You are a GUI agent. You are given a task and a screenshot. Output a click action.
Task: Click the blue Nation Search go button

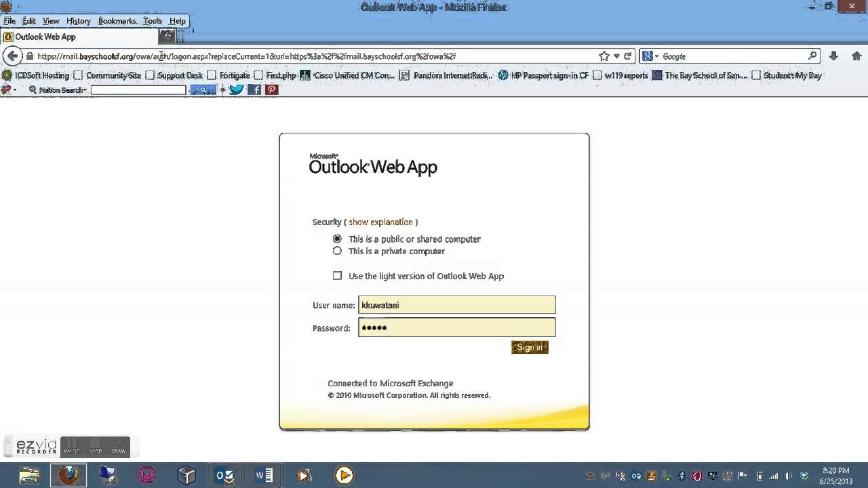[203, 89]
